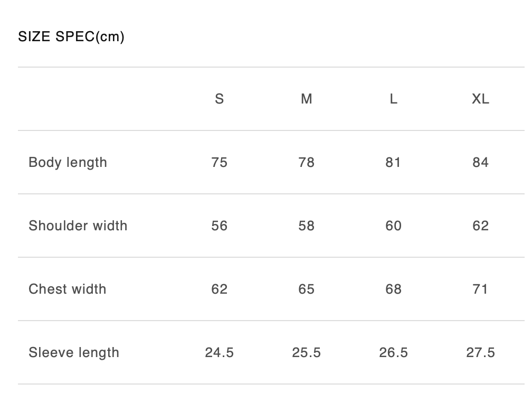
Task: Click the Sleeve length row label
Action: 74,352
